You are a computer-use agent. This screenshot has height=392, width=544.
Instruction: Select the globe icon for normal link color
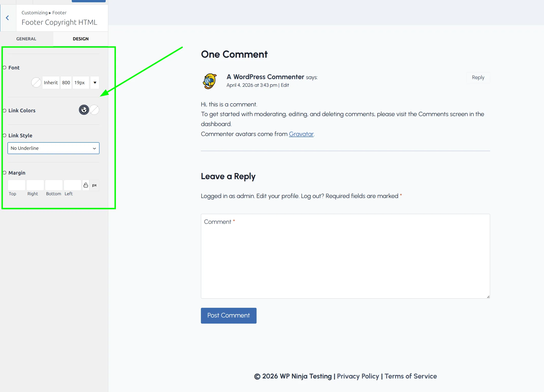(x=84, y=110)
